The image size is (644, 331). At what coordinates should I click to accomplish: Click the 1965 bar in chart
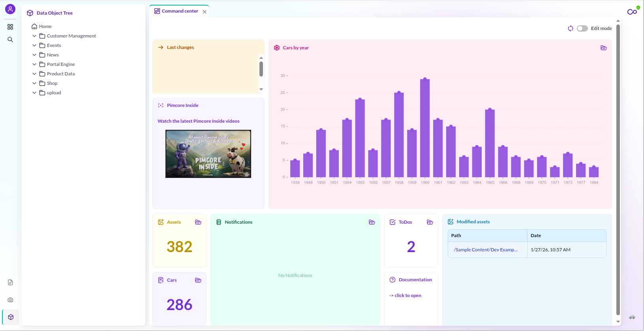click(x=490, y=143)
